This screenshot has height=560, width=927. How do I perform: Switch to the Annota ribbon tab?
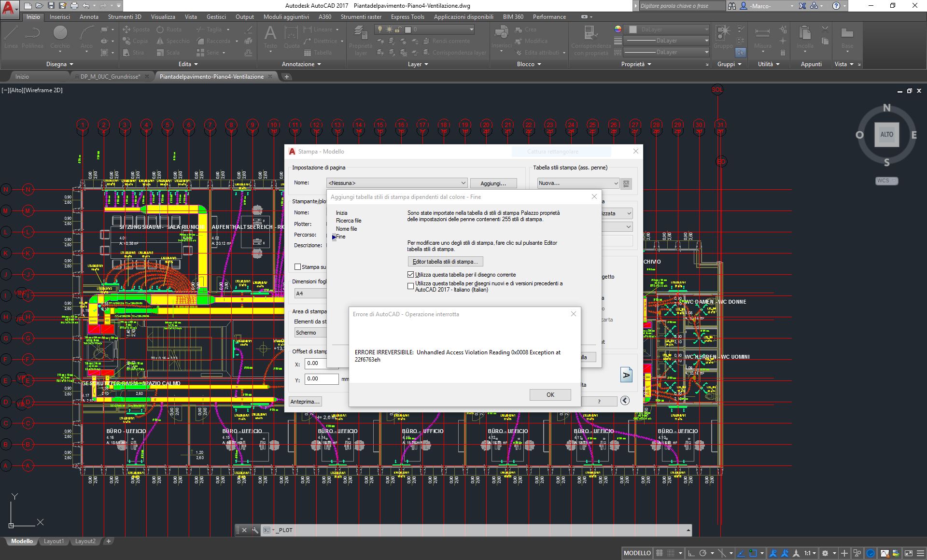[89, 17]
